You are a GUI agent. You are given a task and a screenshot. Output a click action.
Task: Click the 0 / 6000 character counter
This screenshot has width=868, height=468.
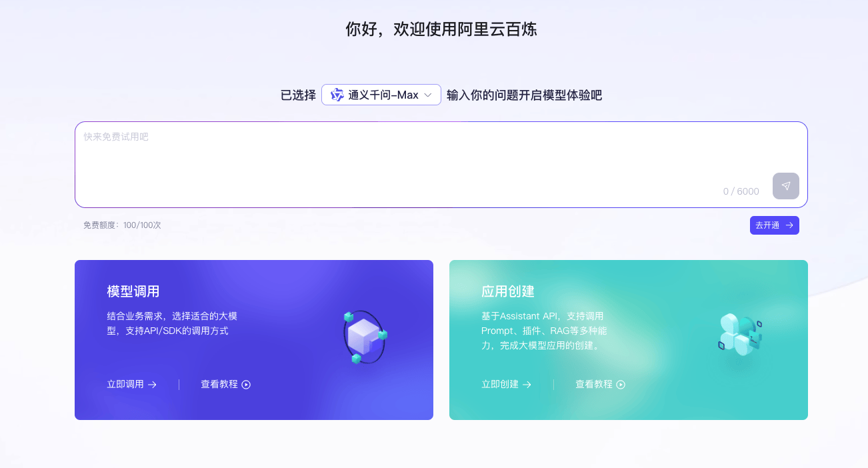[x=741, y=191]
